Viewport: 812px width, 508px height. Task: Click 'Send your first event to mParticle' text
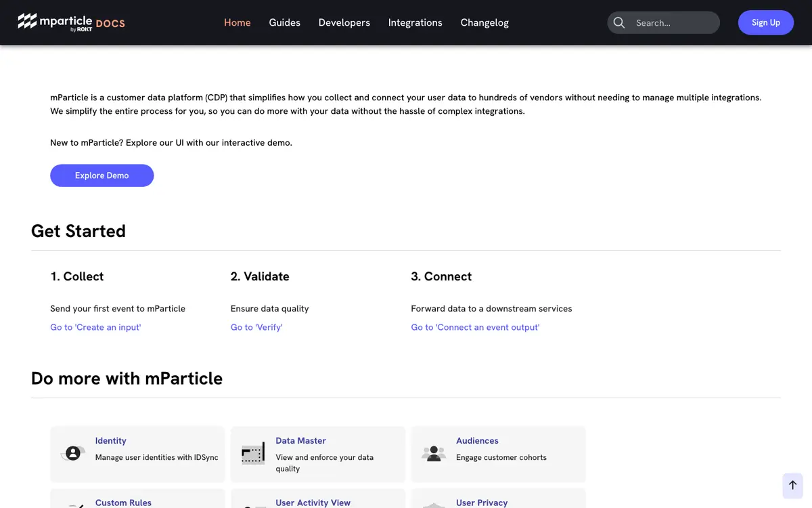(x=118, y=308)
